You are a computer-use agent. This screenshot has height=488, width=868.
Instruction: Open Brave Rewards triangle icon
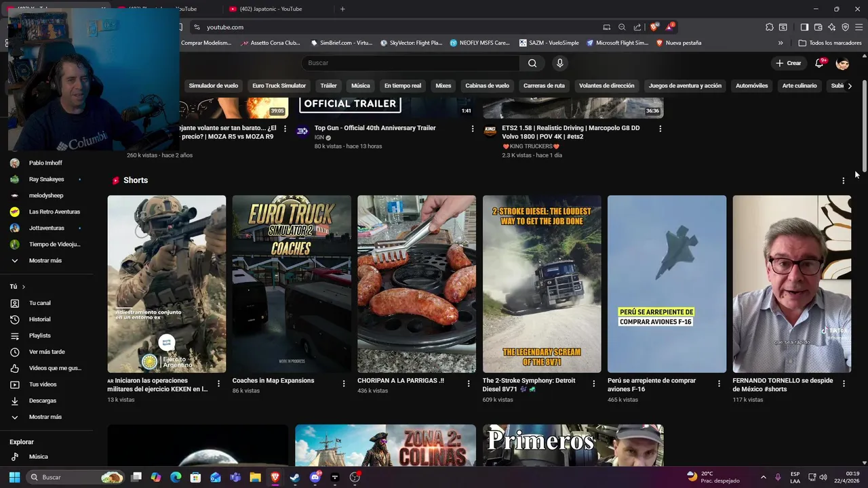coord(669,27)
